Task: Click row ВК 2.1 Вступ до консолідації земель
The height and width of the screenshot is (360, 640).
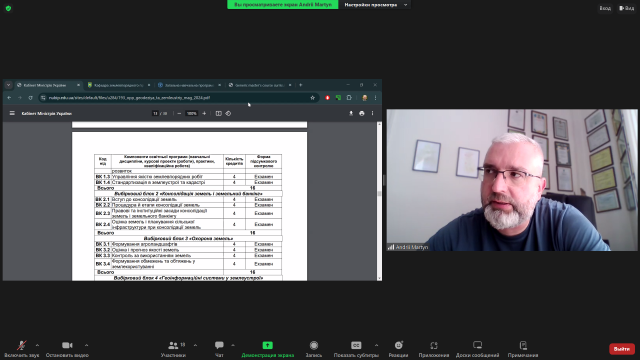Action: [x=188, y=200]
